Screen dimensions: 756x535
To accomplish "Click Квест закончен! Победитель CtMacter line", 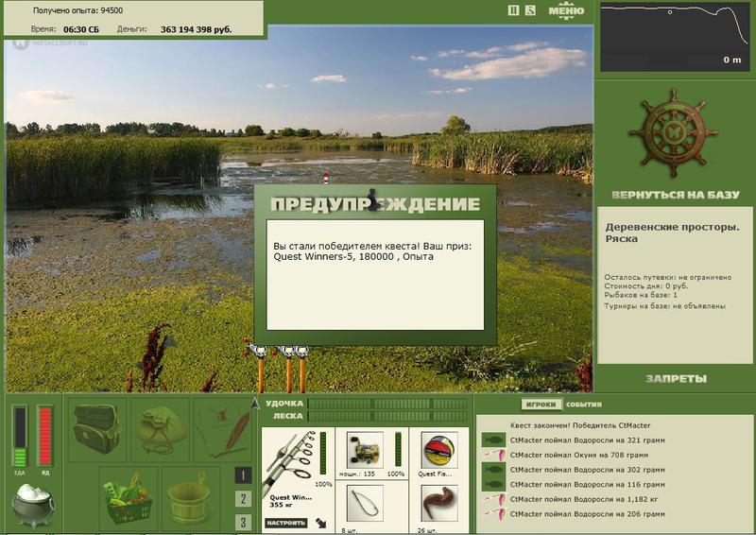I will [x=580, y=425].
